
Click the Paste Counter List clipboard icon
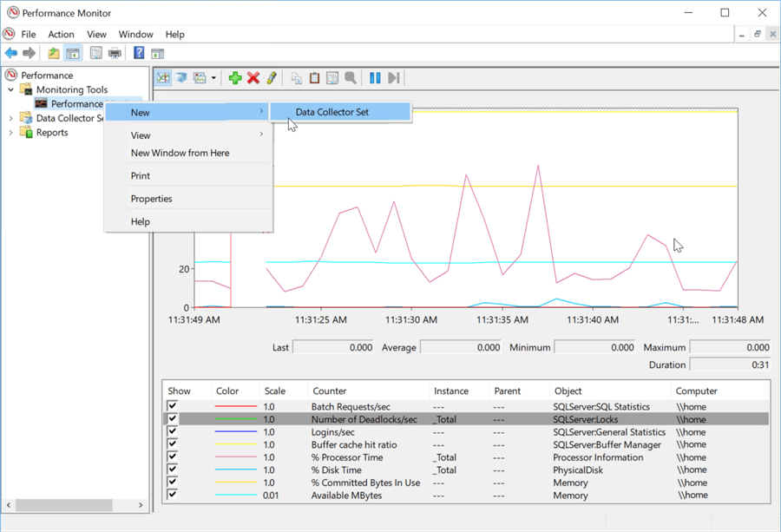point(314,78)
